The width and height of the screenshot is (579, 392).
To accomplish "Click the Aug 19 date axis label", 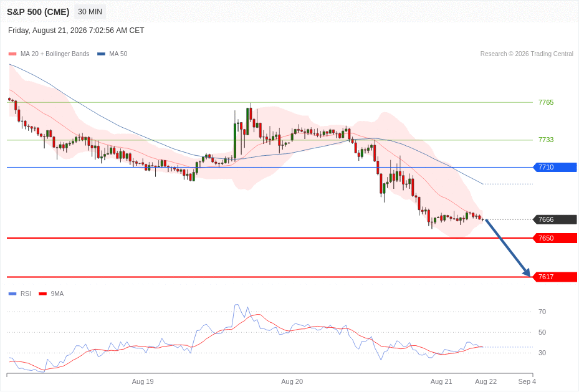I will pos(143,381).
